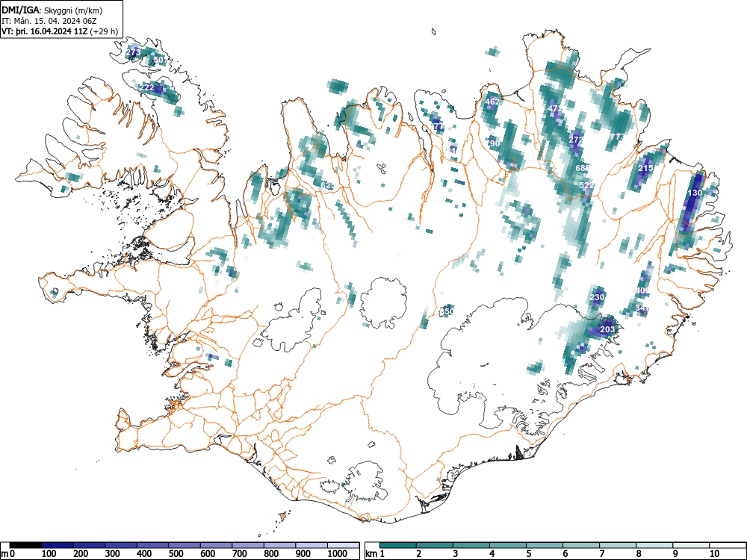Click the '347' visibility label
Viewport: 747px width, 560px height.
pos(642,308)
